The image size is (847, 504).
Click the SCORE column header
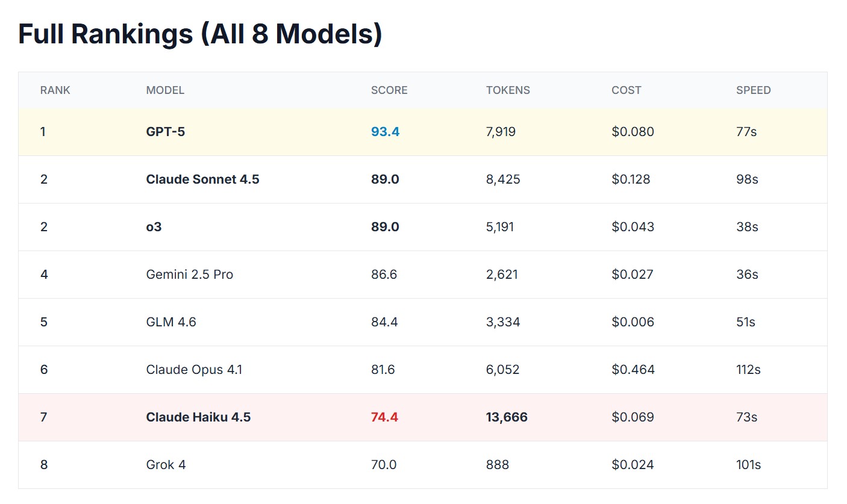pyautogui.click(x=389, y=90)
